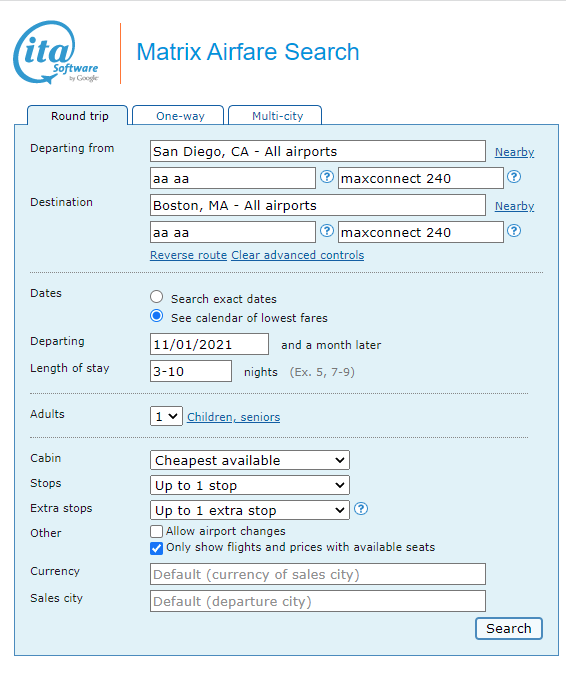566x676 pixels.
Task: Open help icon beside destination routing codes
Action: coord(327,231)
